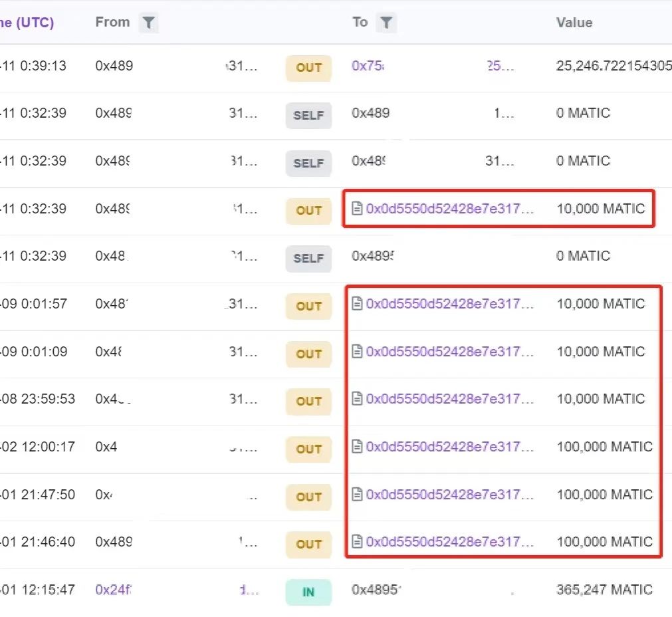Open the From column filter
This screenshot has height=617, width=672.
[148, 23]
